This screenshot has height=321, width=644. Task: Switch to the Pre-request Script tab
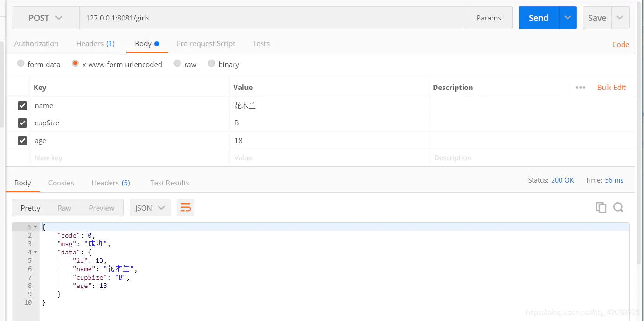pos(206,44)
